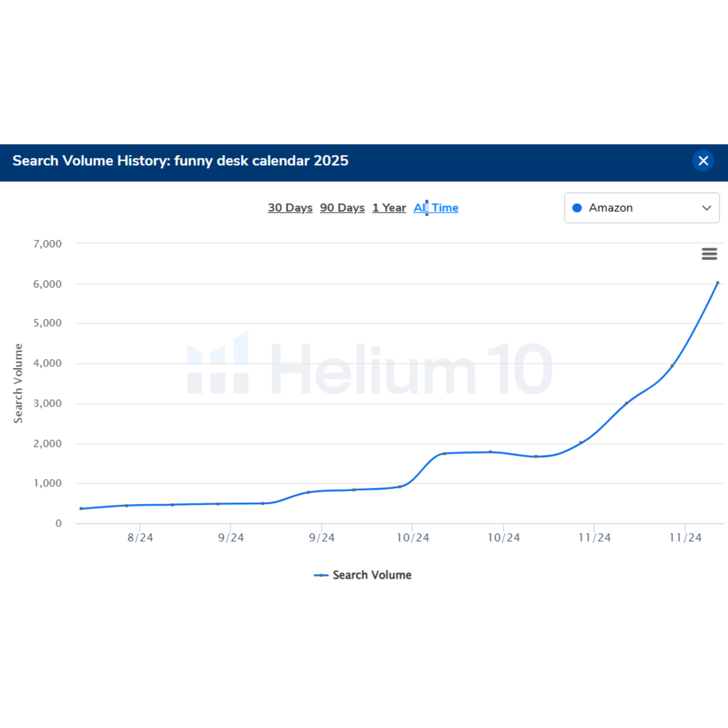Open the Amazon marketplace dropdown

[x=642, y=208]
